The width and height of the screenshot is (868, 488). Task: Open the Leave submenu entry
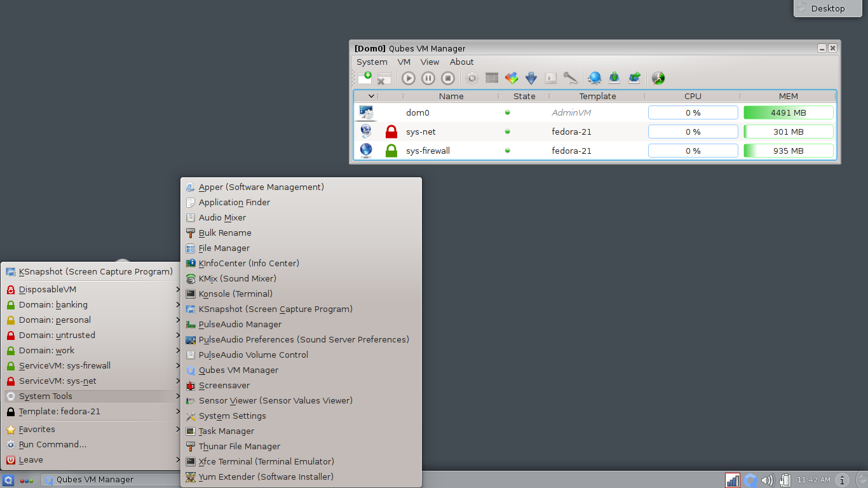click(x=92, y=459)
